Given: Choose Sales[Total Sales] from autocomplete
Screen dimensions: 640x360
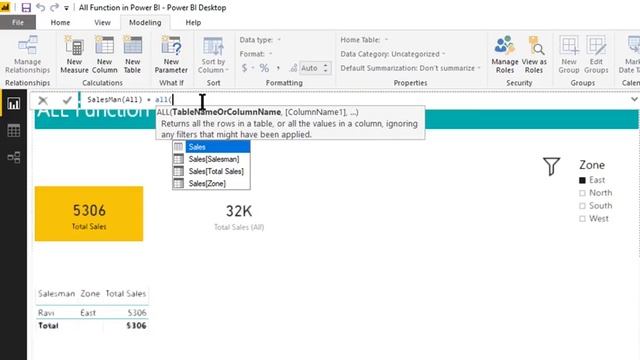Looking at the screenshot, I should tap(211, 171).
